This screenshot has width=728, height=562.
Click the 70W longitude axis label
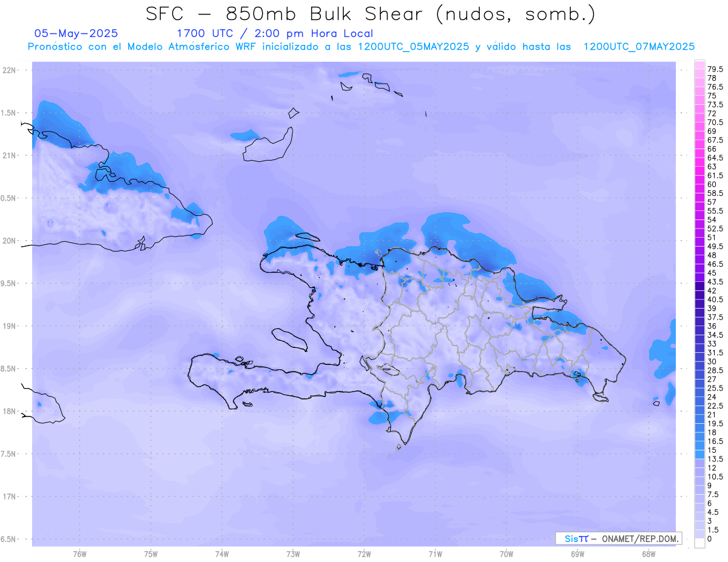[x=507, y=554]
